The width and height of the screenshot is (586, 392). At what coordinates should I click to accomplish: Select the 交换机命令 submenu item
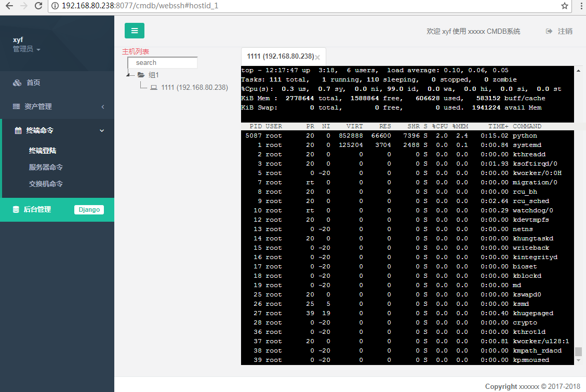(x=46, y=184)
